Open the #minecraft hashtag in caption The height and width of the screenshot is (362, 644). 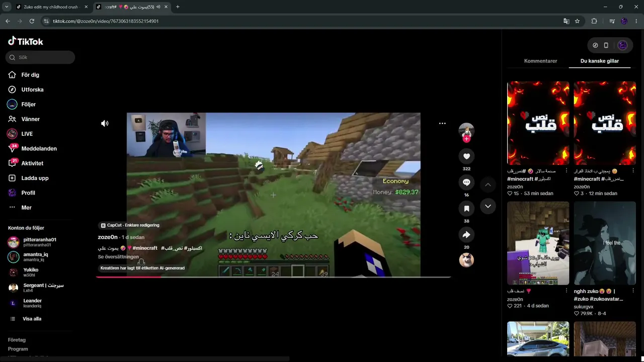[145, 248]
